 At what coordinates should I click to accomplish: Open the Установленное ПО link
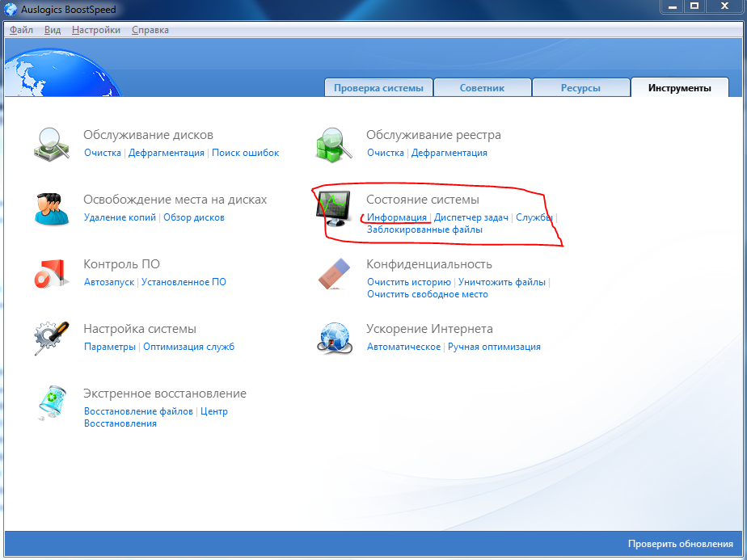[x=184, y=282]
